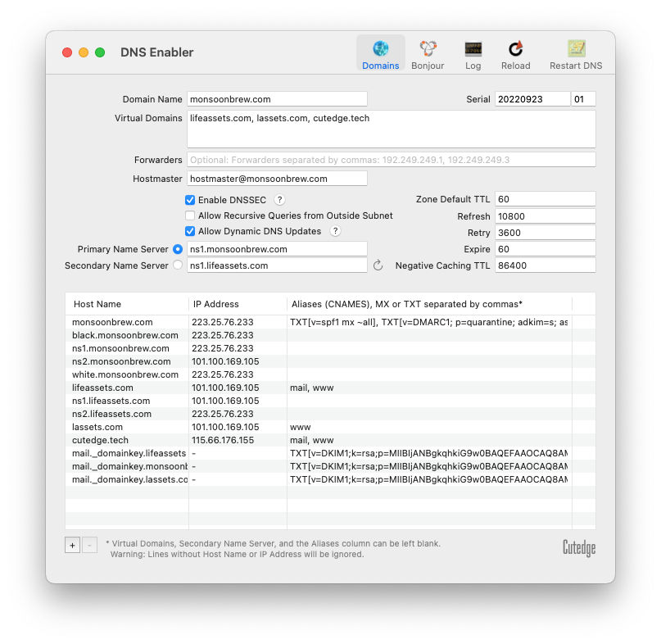Image resolution: width=661 pixels, height=644 pixels.
Task: Click the Zone Default TTL field
Action: (545, 199)
